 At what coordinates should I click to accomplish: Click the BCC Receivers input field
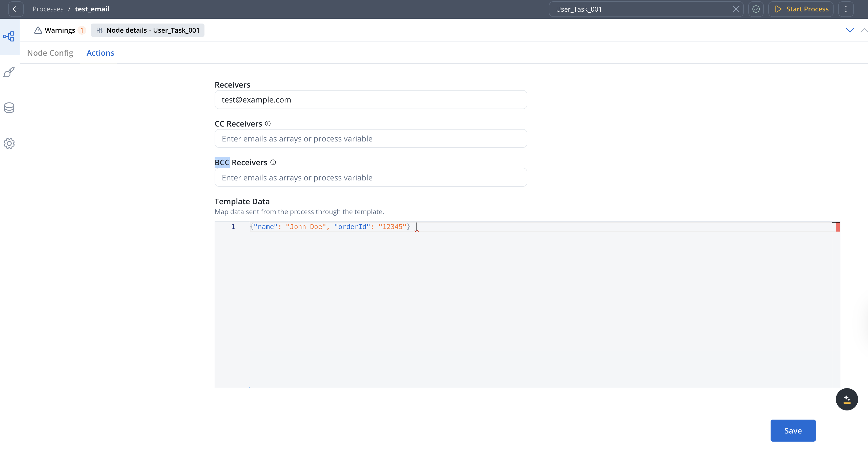click(x=371, y=178)
